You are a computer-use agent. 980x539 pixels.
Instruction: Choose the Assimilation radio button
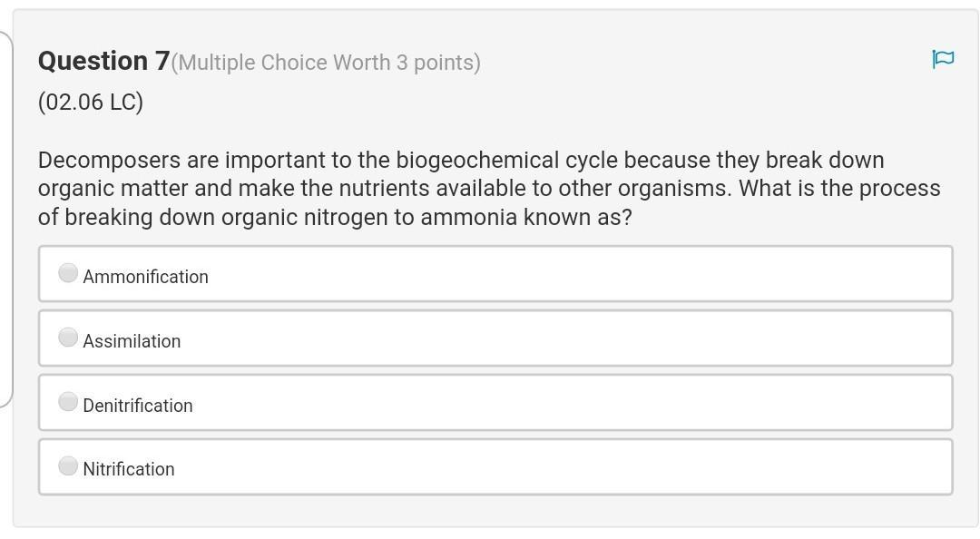tap(68, 337)
